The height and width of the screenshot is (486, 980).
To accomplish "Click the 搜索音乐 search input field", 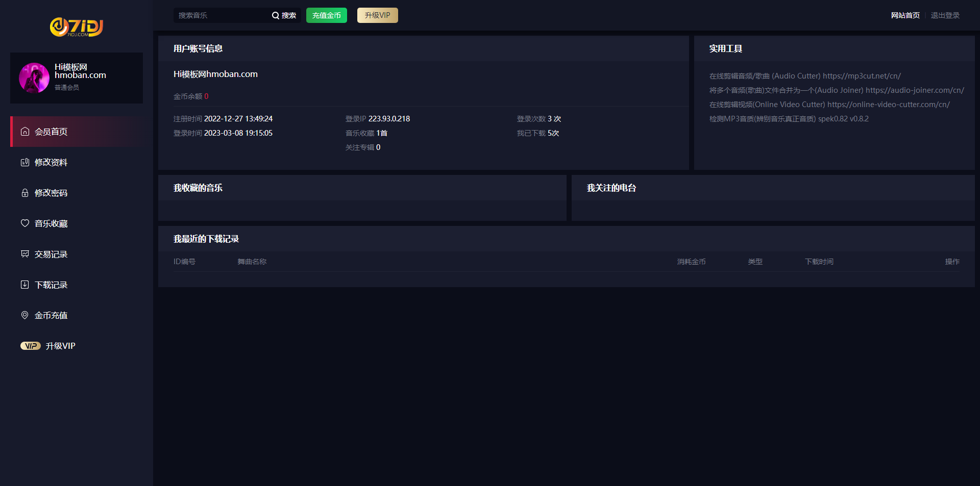I will [220, 15].
